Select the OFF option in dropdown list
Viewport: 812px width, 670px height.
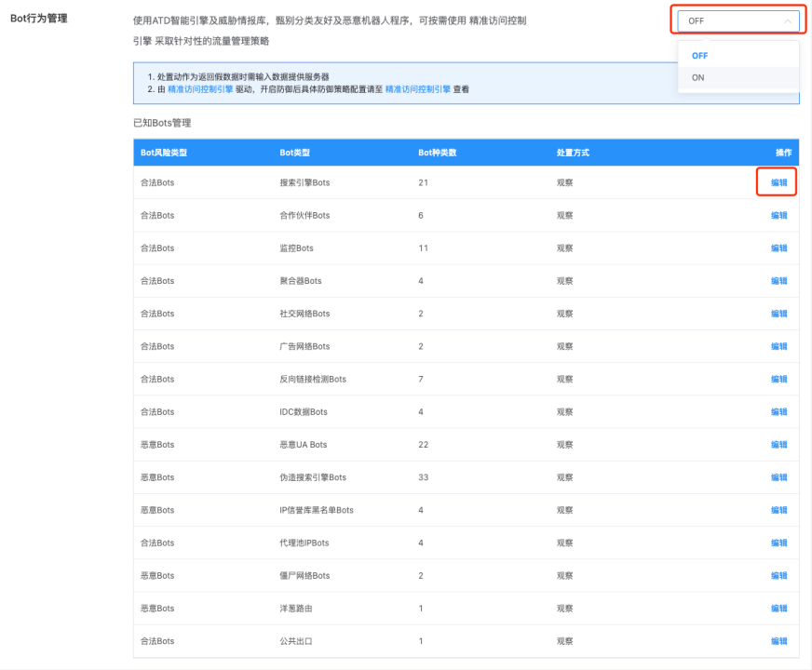[x=738, y=55]
